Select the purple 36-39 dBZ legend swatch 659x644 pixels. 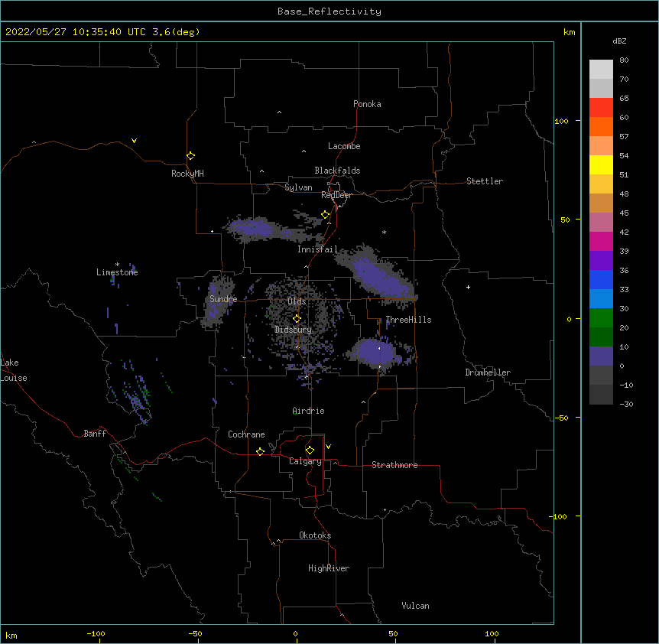(x=601, y=261)
